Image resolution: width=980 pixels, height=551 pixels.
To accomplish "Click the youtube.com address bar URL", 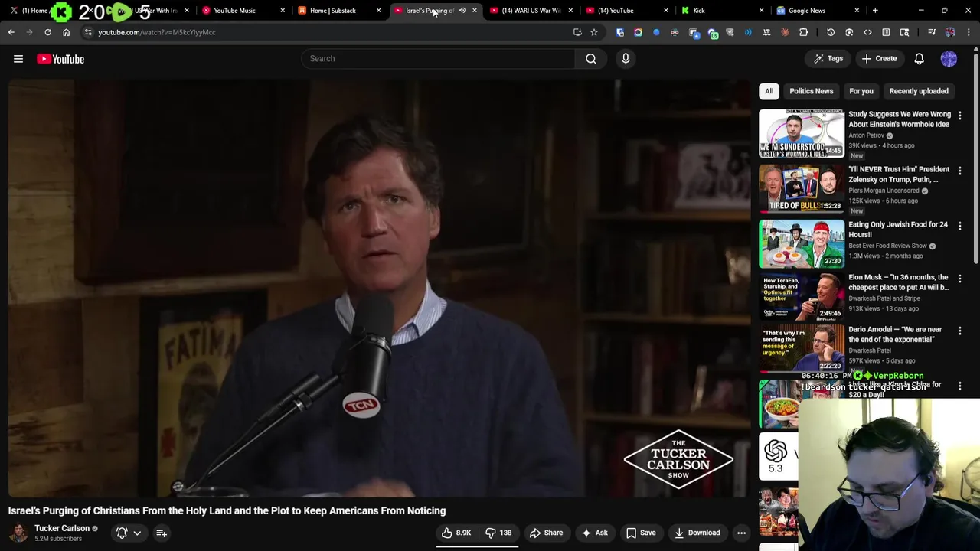I will 157,32.
